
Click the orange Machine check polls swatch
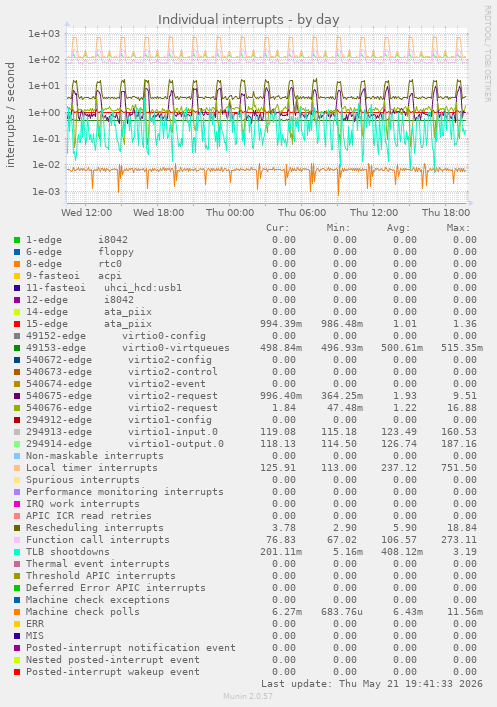[x=17, y=611]
